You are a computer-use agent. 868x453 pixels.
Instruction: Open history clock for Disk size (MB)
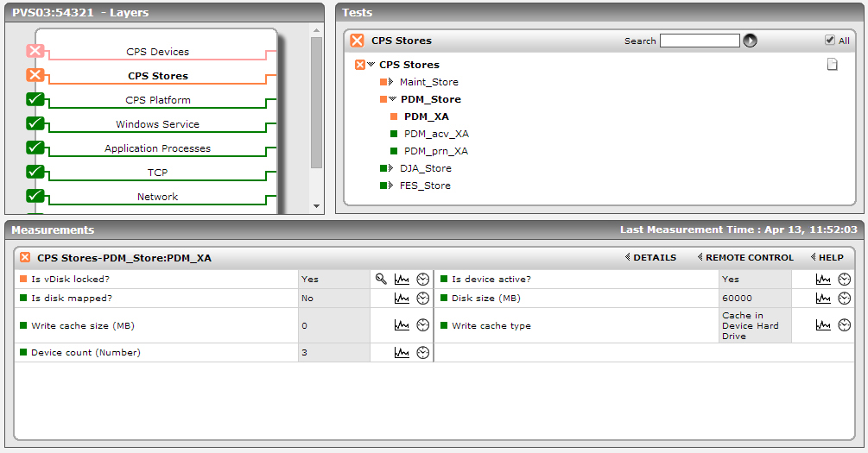click(x=844, y=299)
